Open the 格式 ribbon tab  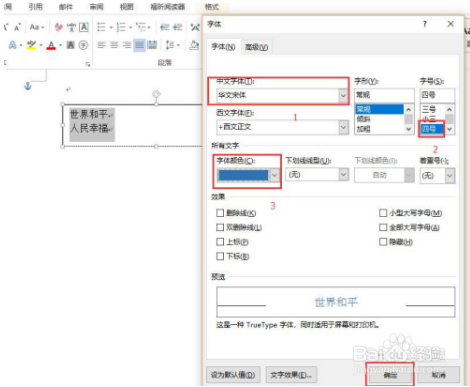[x=212, y=7]
